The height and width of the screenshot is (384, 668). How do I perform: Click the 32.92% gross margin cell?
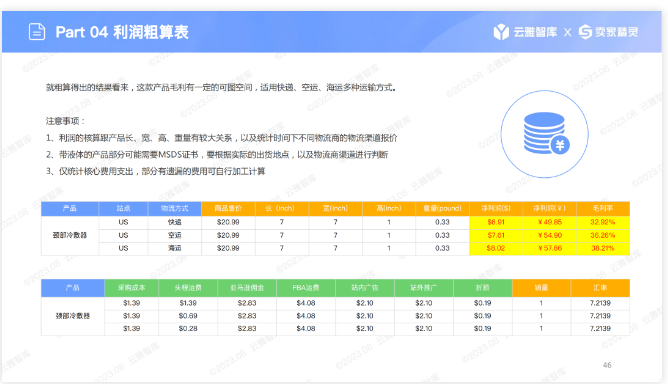[x=603, y=222]
